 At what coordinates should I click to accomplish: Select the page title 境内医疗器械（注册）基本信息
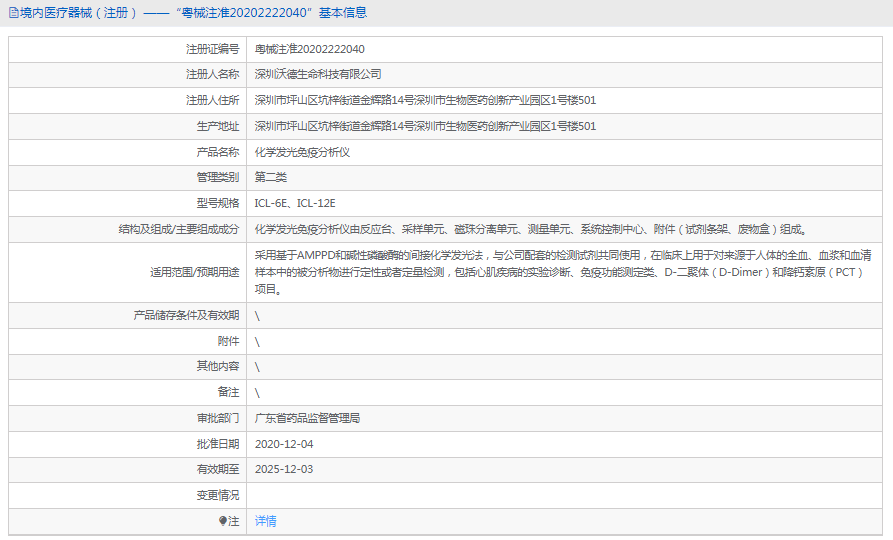(x=193, y=13)
